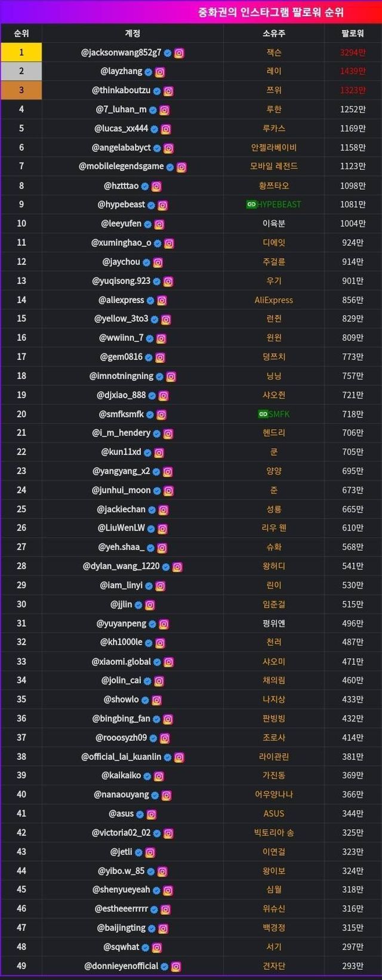382x980 pixels.
Task: Open Instagram icon beside @hypebeast
Action: click(x=163, y=205)
